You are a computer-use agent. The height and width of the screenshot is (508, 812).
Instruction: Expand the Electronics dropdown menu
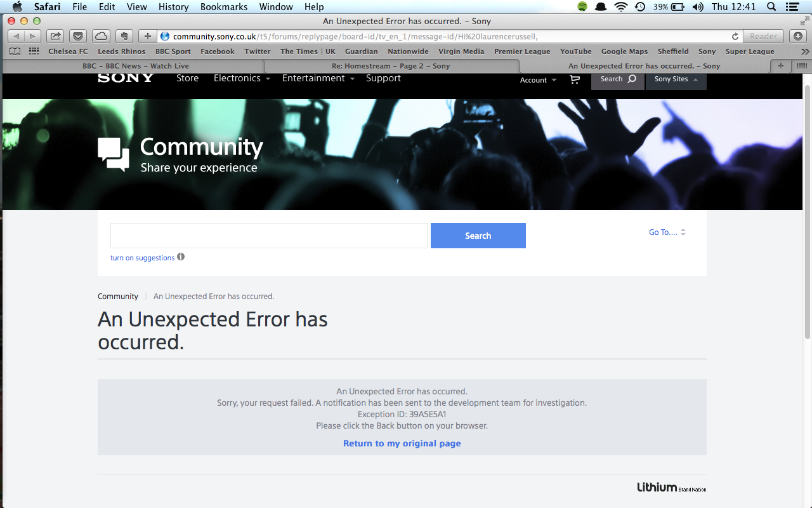[x=242, y=78]
